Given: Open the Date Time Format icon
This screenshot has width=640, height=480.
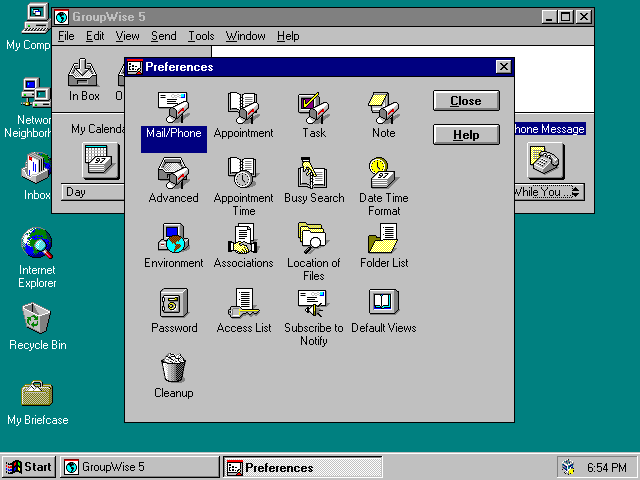Looking at the screenshot, I should (384, 173).
